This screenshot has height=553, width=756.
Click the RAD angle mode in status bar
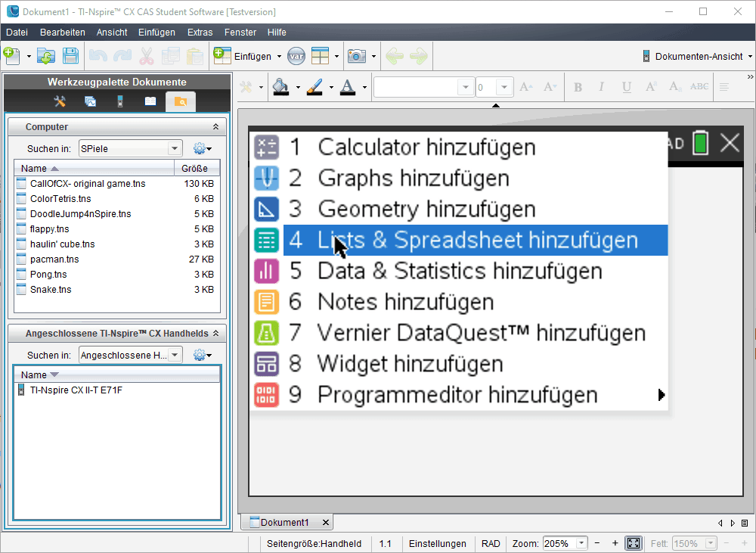(x=491, y=543)
